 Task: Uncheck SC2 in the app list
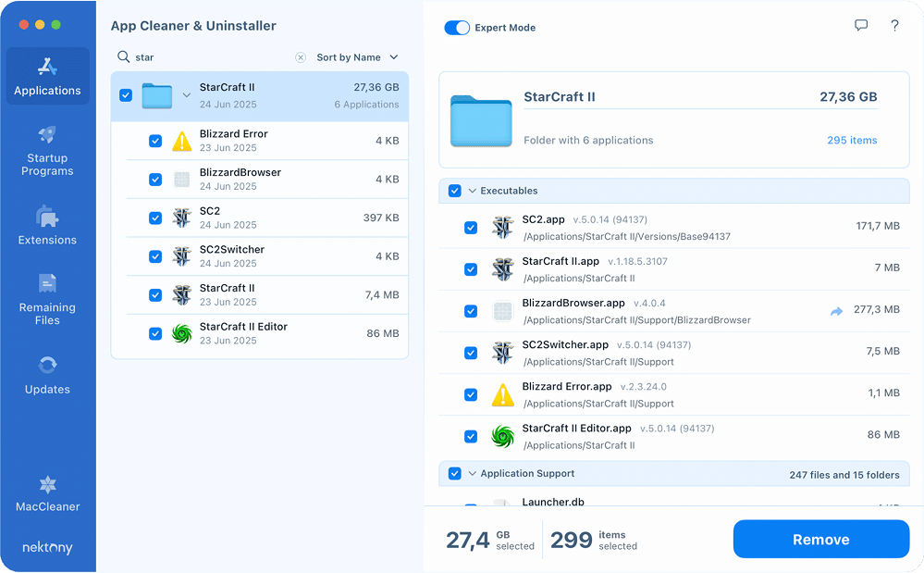[x=155, y=218]
